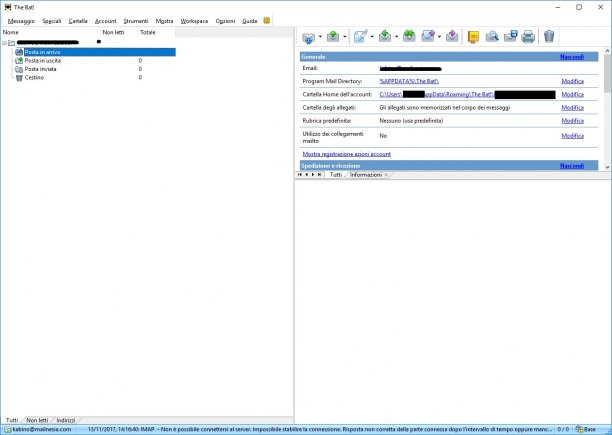
Task: Select the Non letti tab below folder tree
Action: (x=37, y=420)
